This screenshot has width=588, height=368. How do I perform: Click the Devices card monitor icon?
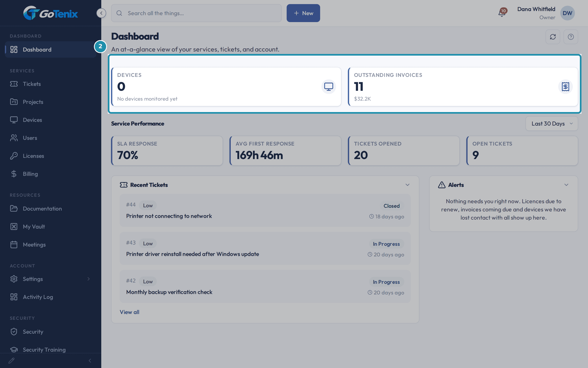pyautogui.click(x=329, y=87)
